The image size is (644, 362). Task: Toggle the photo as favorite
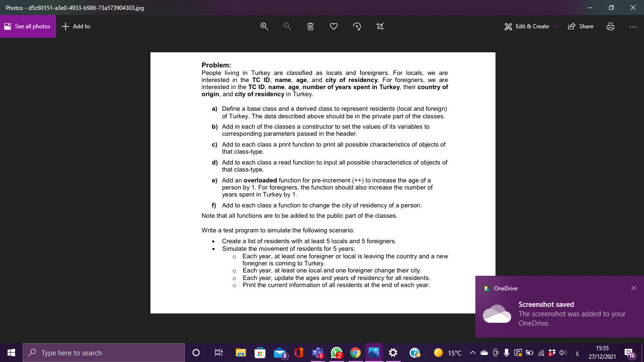coord(333,26)
